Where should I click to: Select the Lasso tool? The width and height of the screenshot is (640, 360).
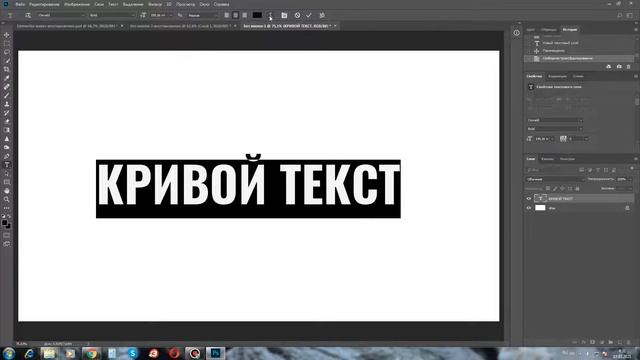7,52
